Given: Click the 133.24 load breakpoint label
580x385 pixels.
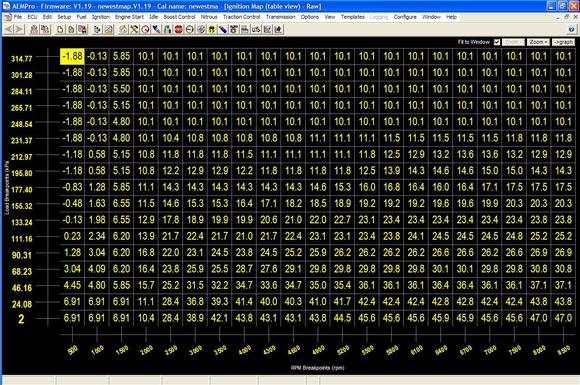Looking at the screenshot, I should [x=21, y=222].
